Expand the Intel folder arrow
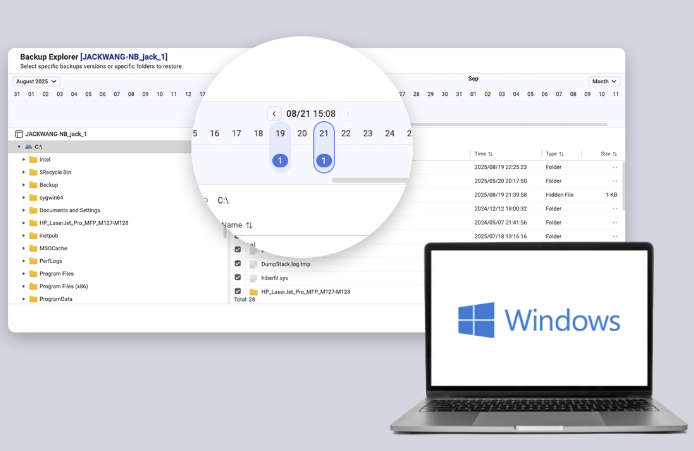Viewport: 694px width, 451px height. [24, 159]
